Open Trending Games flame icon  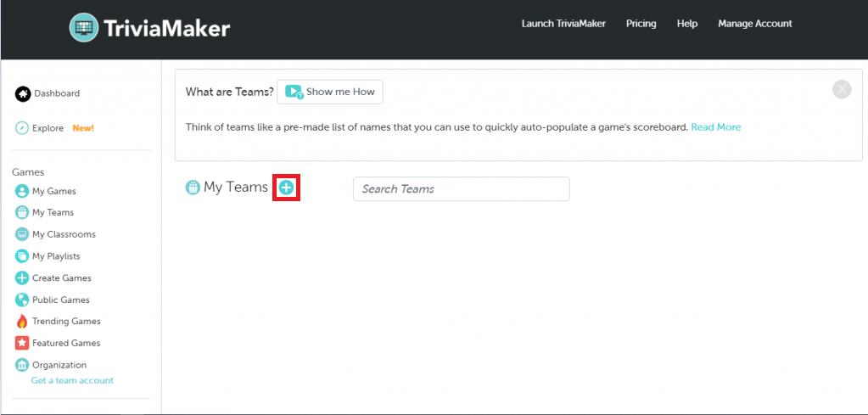[22, 322]
